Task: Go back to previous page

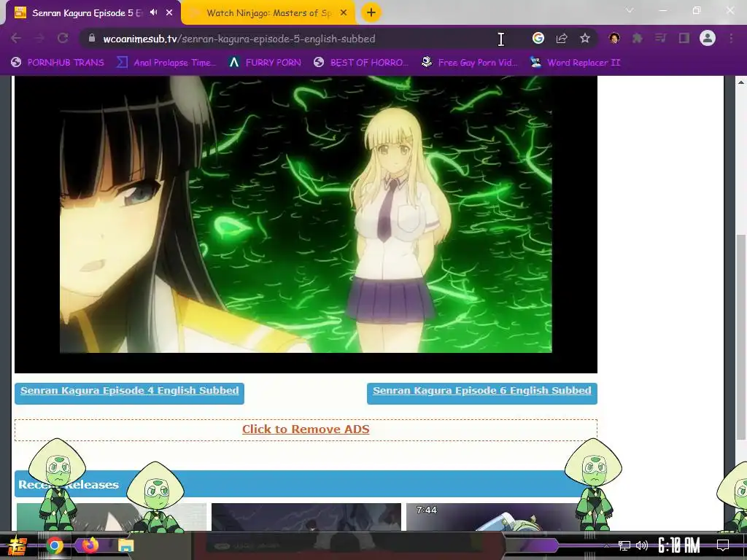Action: [16, 38]
